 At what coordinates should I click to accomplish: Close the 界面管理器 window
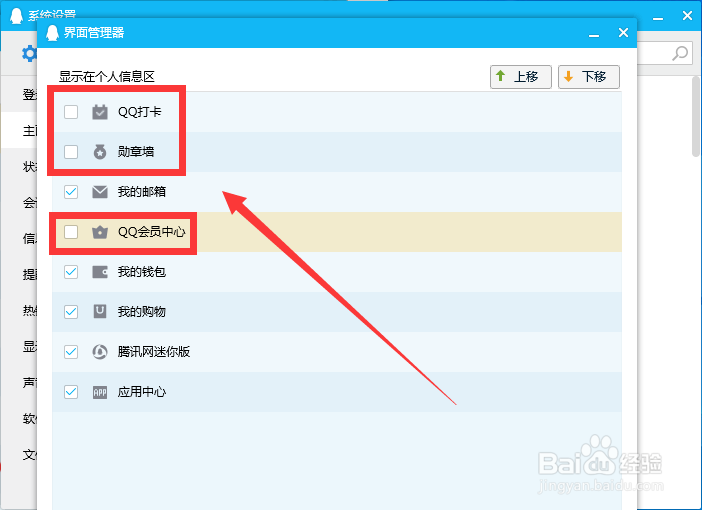[623, 33]
